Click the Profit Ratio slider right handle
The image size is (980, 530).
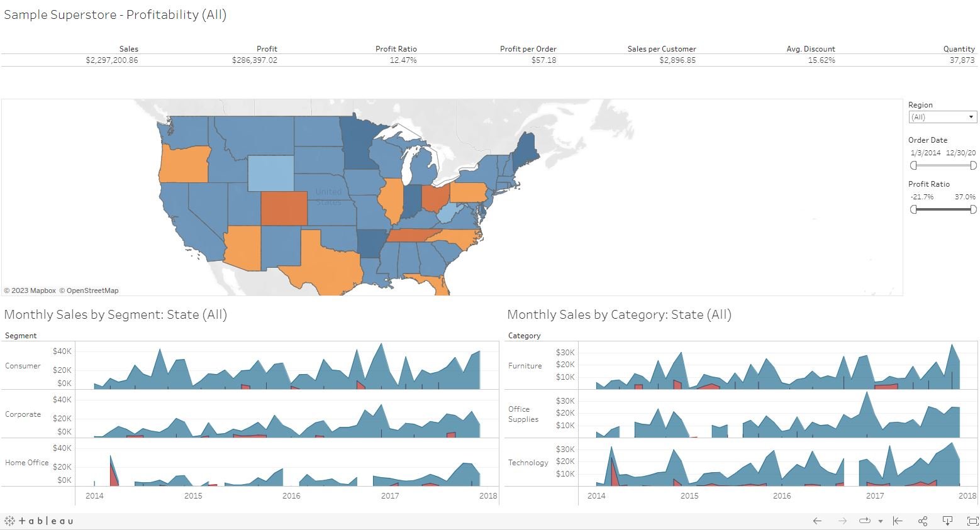click(973, 209)
